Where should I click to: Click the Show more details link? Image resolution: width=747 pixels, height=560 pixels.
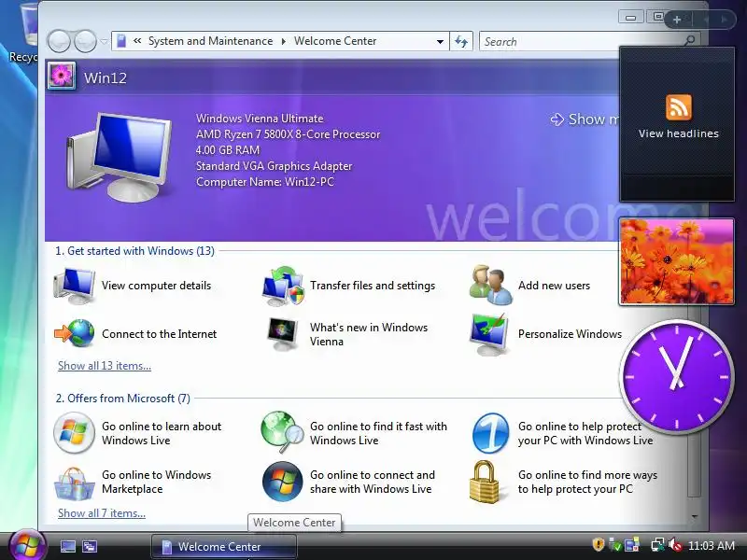click(x=585, y=119)
